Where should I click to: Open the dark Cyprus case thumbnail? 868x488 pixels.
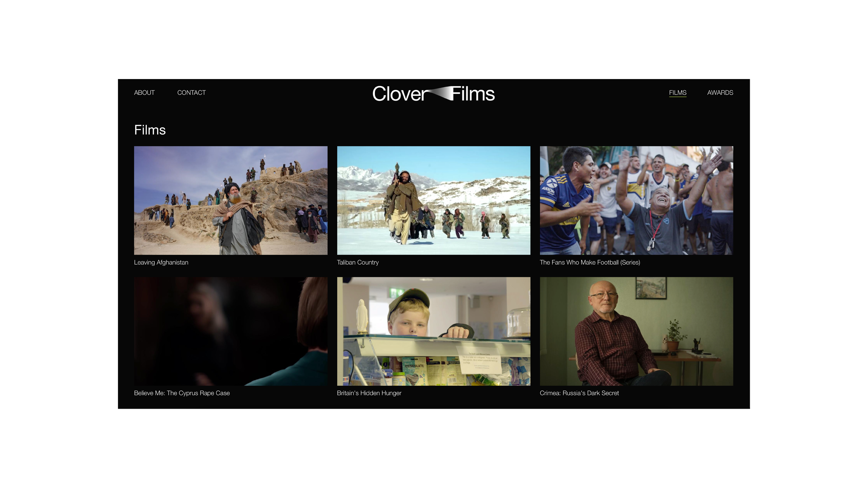pyautogui.click(x=231, y=331)
